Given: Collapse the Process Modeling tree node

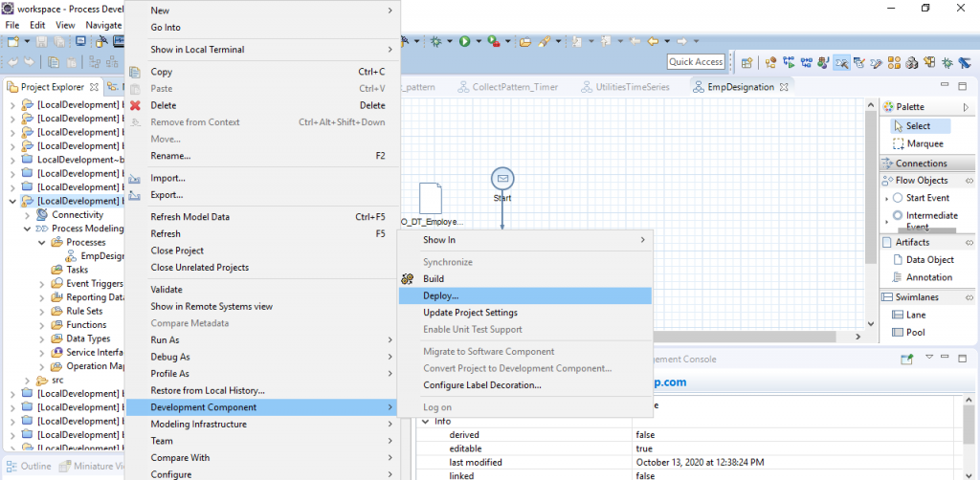Looking at the screenshot, I should pos(27,229).
